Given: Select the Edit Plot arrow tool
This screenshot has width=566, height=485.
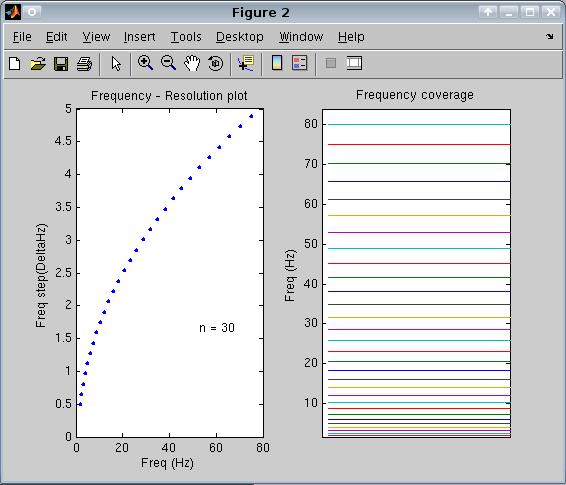Looking at the screenshot, I should click(x=116, y=64).
